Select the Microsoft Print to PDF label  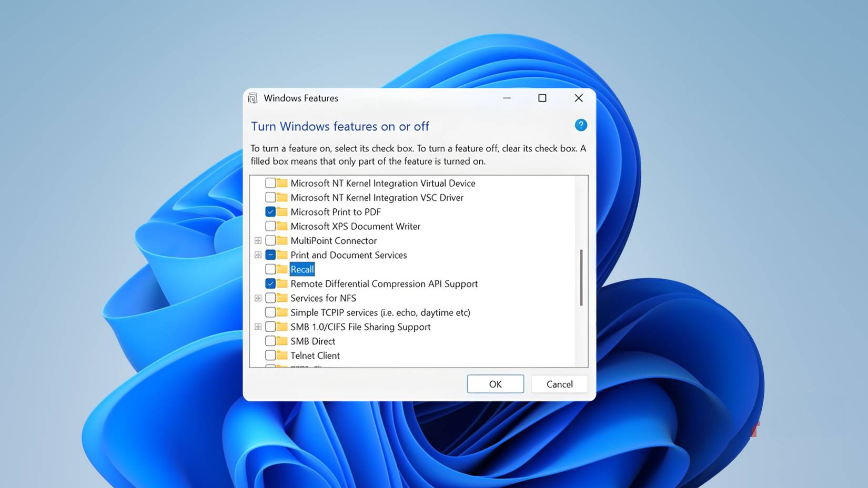tap(336, 212)
